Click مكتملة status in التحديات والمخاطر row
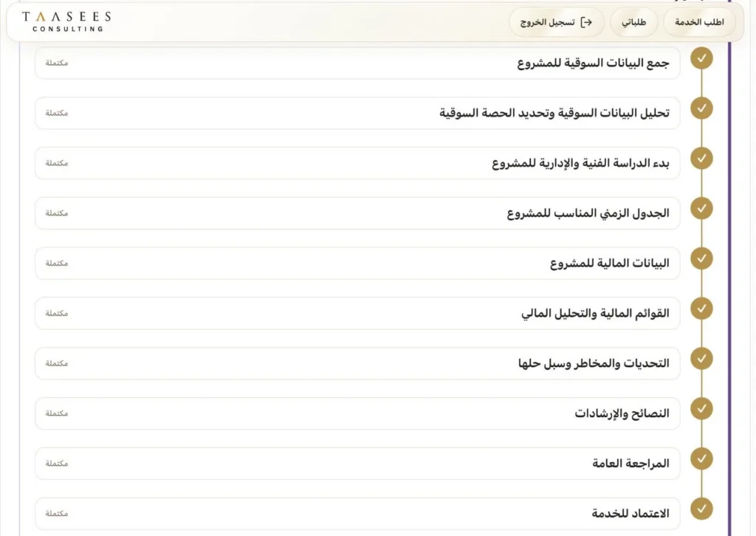Viewport: 756px width, 536px height. click(x=57, y=363)
